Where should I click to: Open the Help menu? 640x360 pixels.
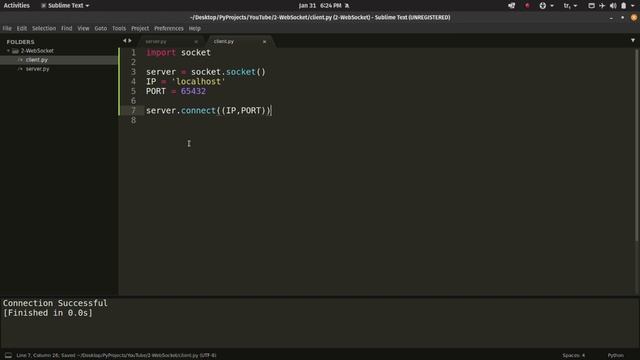195,29
